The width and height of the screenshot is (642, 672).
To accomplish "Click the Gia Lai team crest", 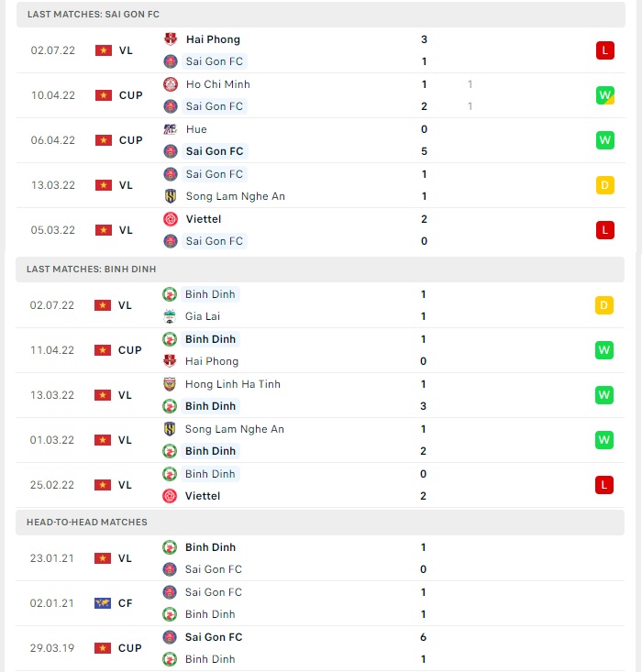I will pyautogui.click(x=170, y=316).
